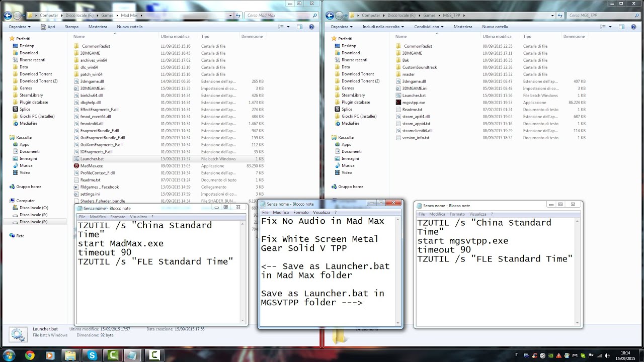The height and width of the screenshot is (362, 644).
Task: Click the clock in the taskbar
Action: pos(626,355)
